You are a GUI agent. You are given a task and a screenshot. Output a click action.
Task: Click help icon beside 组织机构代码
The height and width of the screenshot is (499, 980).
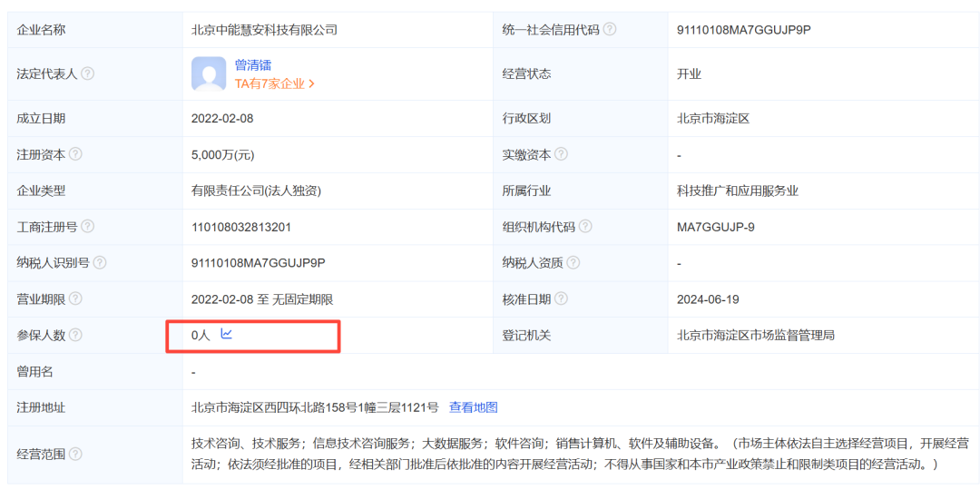pyautogui.click(x=585, y=227)
